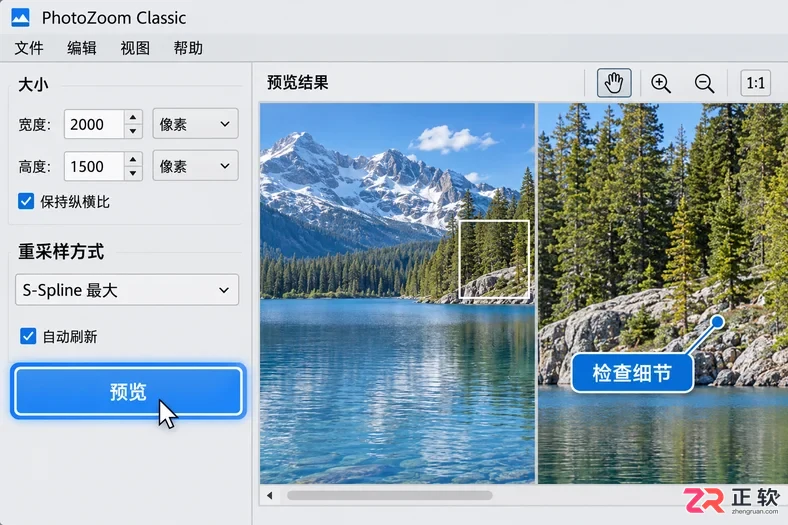Toggle the 自动刷新 checkbox

point(28,336)
